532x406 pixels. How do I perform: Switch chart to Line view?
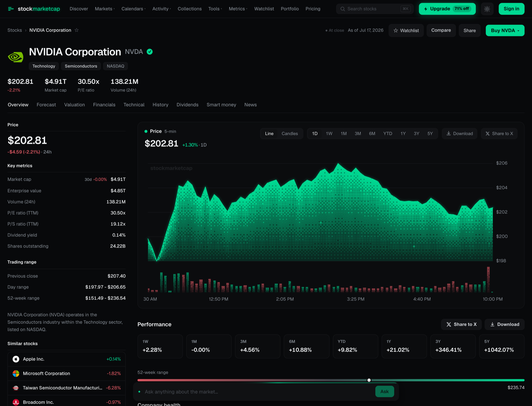[x=269, y=133]
